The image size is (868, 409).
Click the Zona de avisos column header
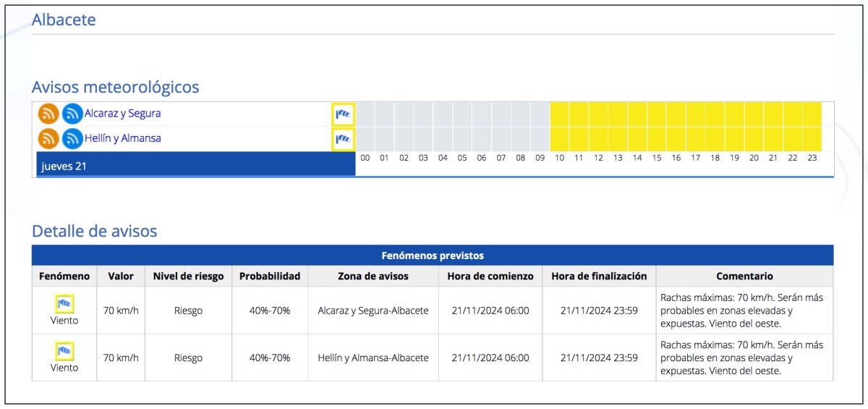[373, 276]
